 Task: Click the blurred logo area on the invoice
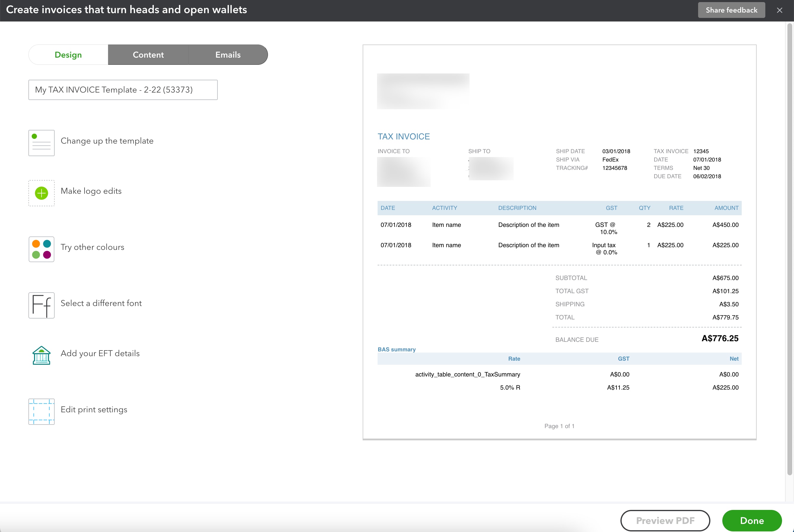(423, 90)
